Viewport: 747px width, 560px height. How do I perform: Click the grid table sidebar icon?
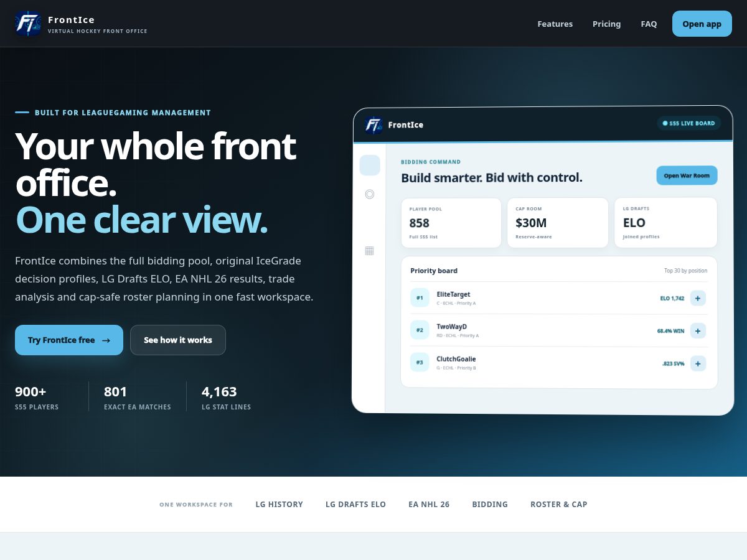tap(370, 251)
